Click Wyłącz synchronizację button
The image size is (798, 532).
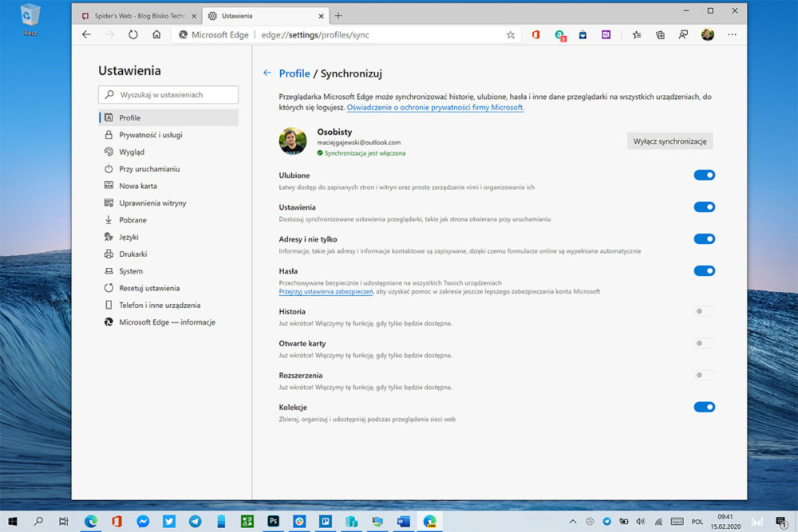click(670, 141)
